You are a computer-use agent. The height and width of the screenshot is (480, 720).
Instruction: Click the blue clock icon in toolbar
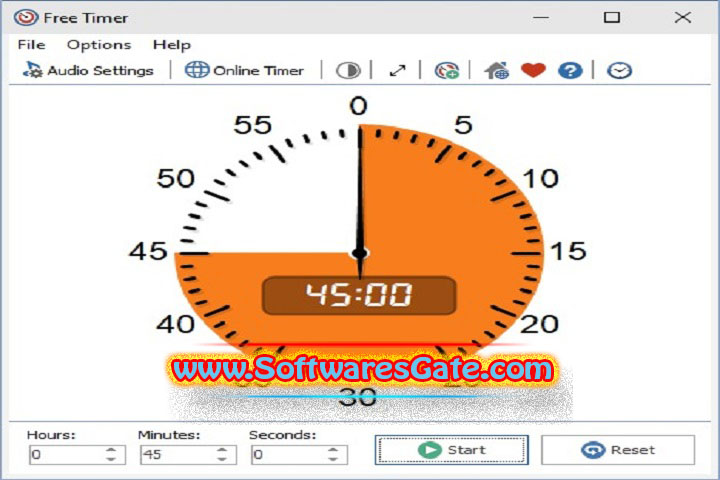coord(619,71)
